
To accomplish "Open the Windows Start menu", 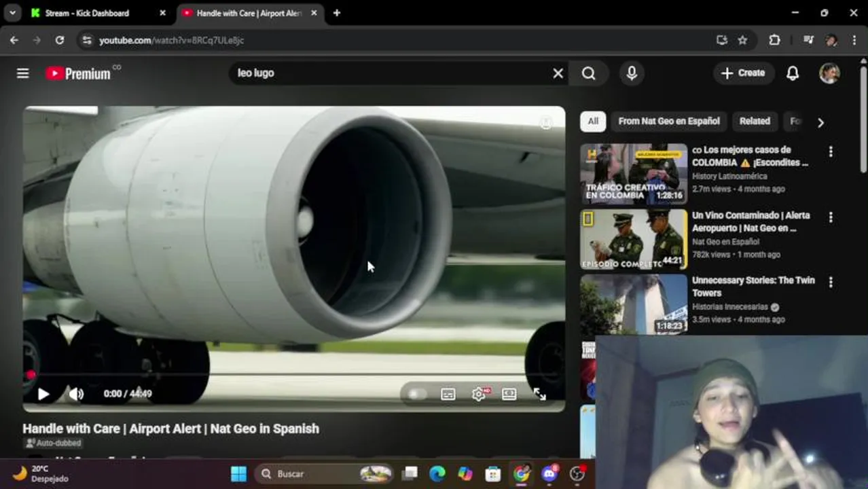I will tap(238, 474).
